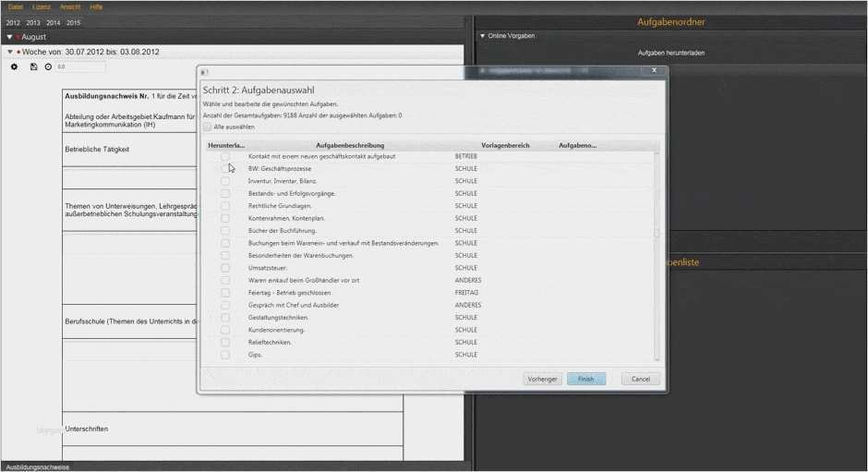868x472 pixels.
Task: Click the Aufgabenordner panel title
Action: (x=671, y=22)
